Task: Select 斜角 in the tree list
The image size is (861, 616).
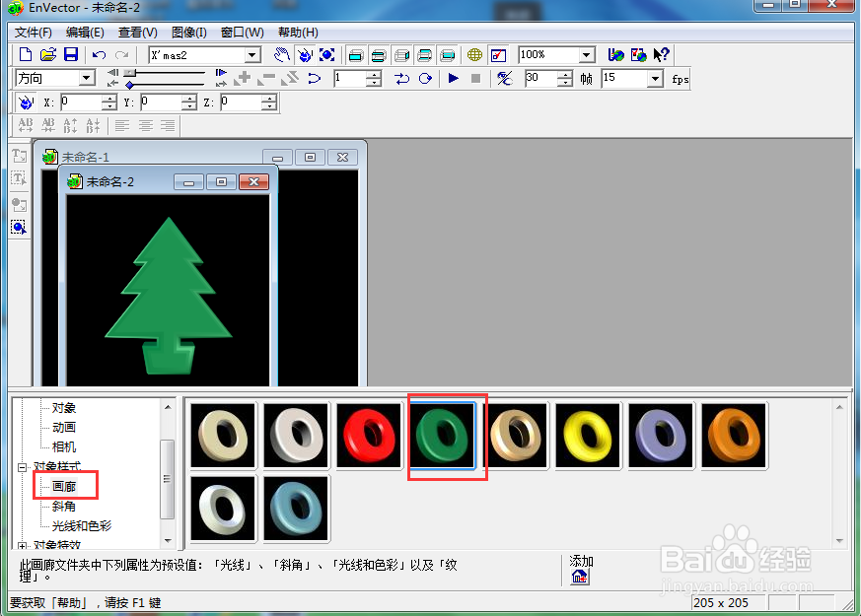Action: 64,507
